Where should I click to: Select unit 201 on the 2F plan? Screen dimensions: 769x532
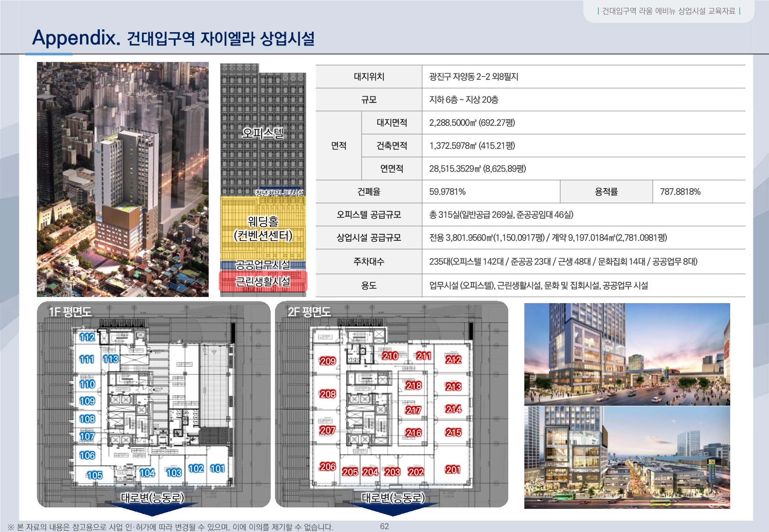click(453, 470)
